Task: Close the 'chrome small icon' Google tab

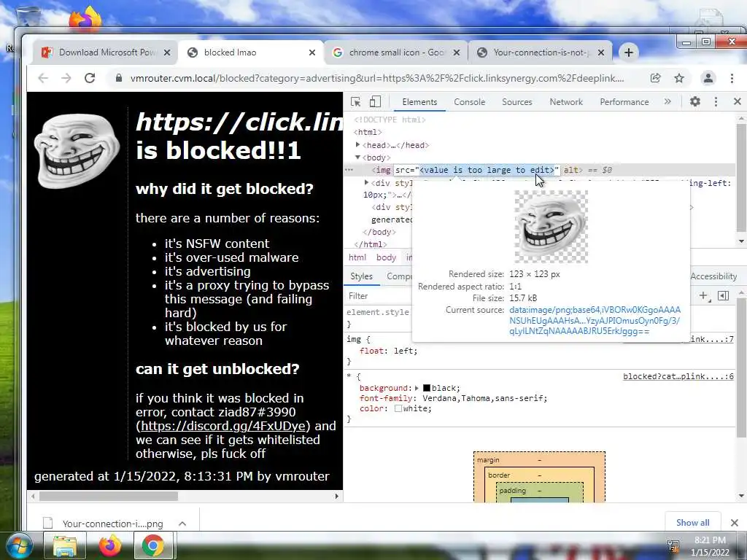Action: pyautogui.click(x=457, y=52)
